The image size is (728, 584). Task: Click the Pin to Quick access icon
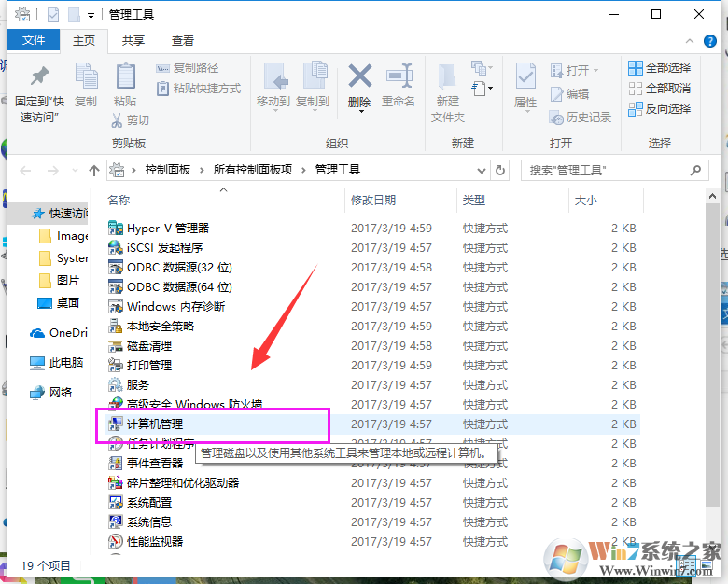39,79
